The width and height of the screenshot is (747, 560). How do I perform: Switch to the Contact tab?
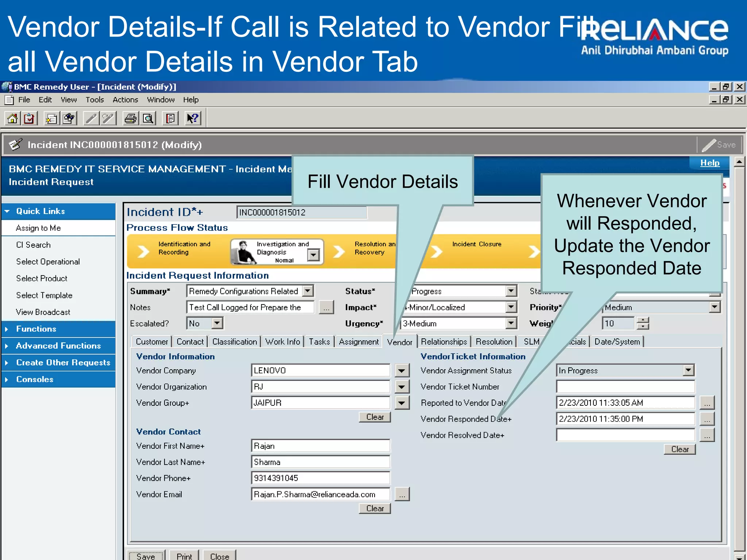tap(190, 342)
